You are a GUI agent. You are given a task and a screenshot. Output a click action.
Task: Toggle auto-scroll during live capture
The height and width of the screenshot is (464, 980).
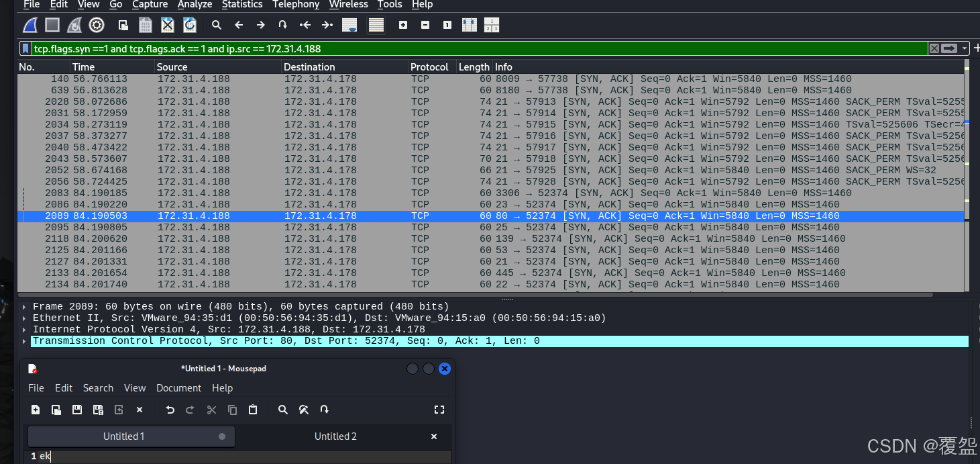point(349,25)
